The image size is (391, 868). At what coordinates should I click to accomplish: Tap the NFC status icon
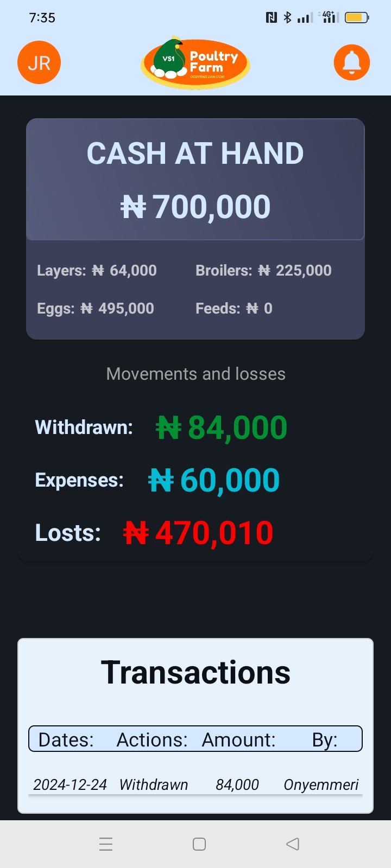click(272, 17)
